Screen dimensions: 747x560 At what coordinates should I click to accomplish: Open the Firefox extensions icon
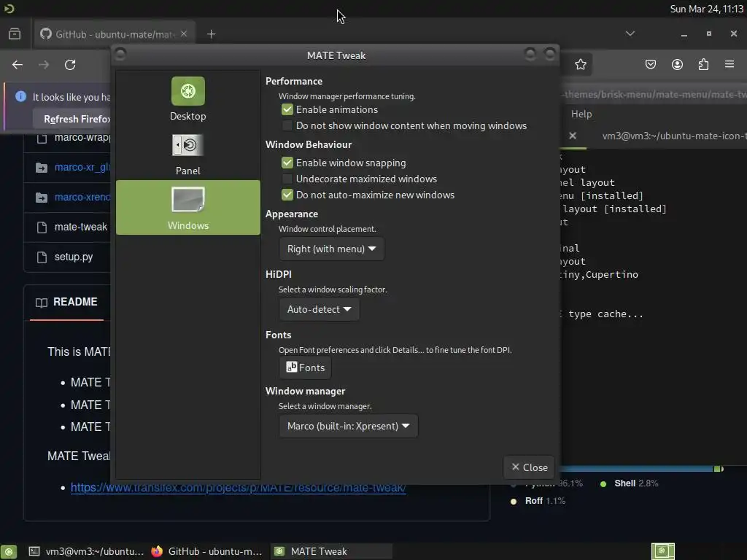703,64
